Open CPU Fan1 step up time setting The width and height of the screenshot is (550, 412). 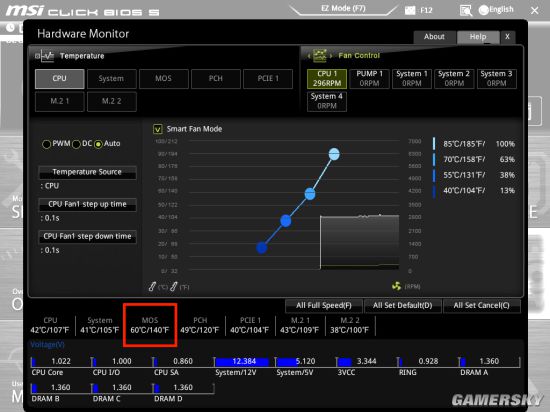[x=87, y=204]
